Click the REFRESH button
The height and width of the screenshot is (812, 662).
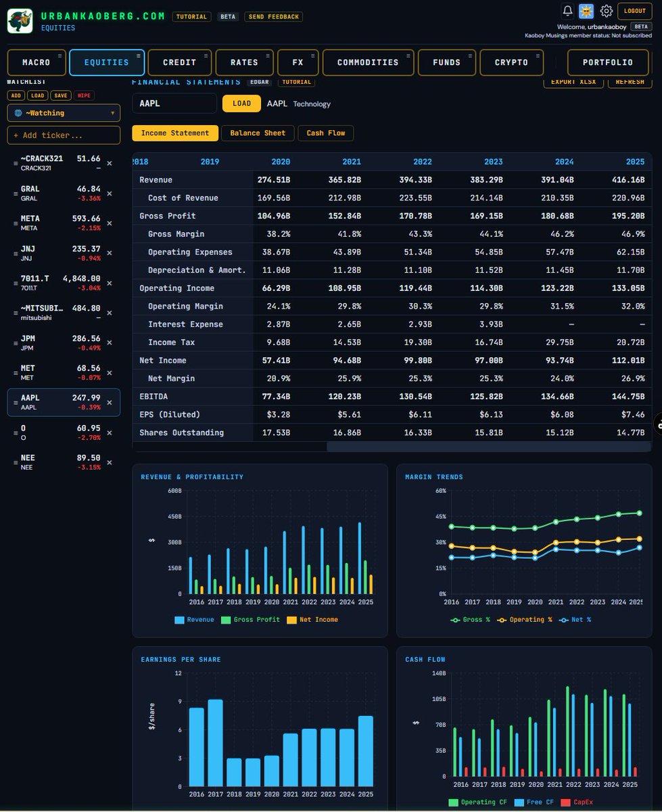[630, 82]
